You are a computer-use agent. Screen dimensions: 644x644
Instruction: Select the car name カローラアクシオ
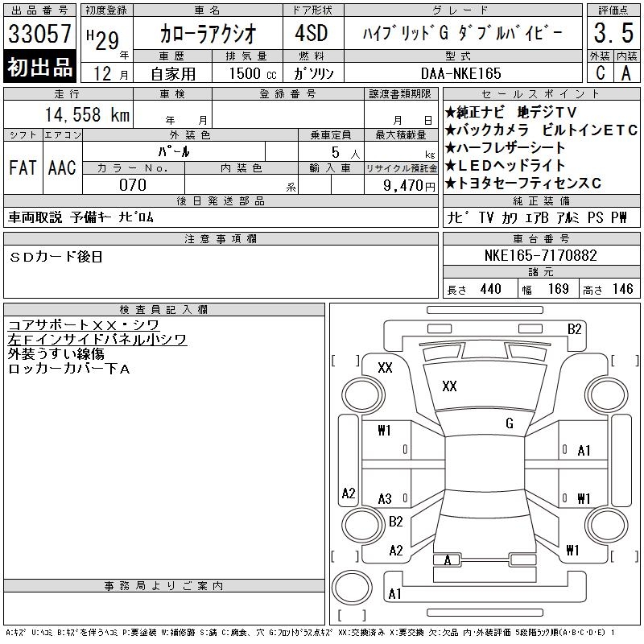[208, 34]
